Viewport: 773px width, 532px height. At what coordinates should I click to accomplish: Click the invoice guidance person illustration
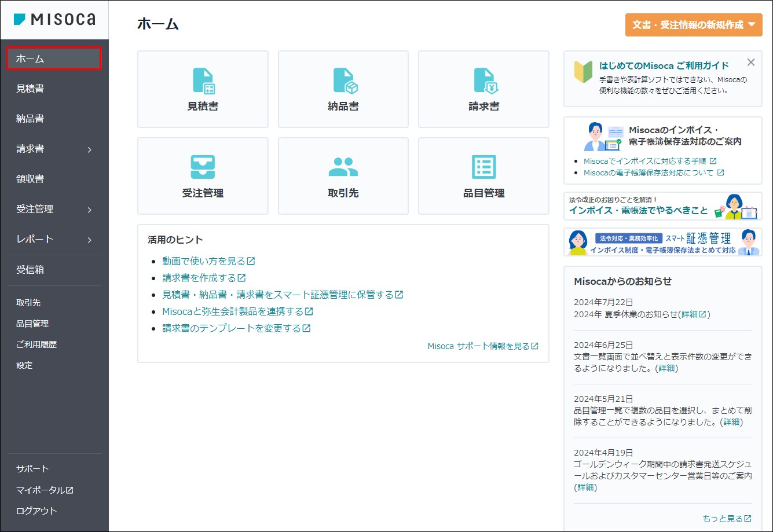point(602,137)
